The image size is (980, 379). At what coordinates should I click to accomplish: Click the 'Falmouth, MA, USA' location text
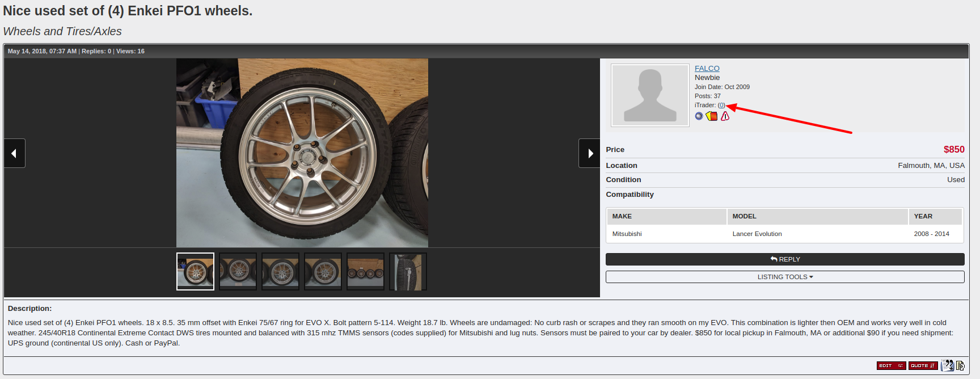coord(931,166)
